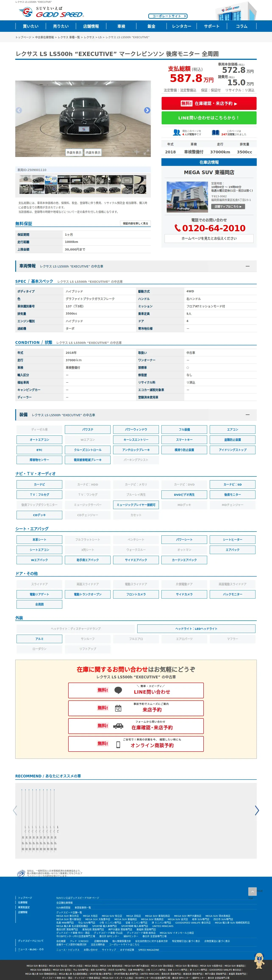Open the 車検 menu
Viewport: 272px width, 980px height.
121,26
